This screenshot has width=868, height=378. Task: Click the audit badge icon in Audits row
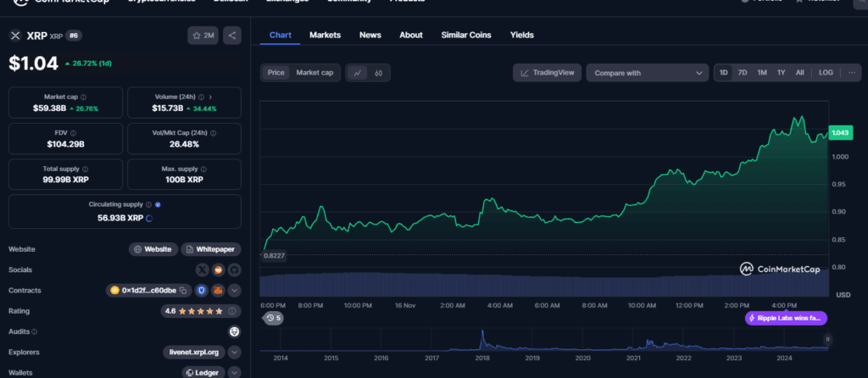click(235, 331)
